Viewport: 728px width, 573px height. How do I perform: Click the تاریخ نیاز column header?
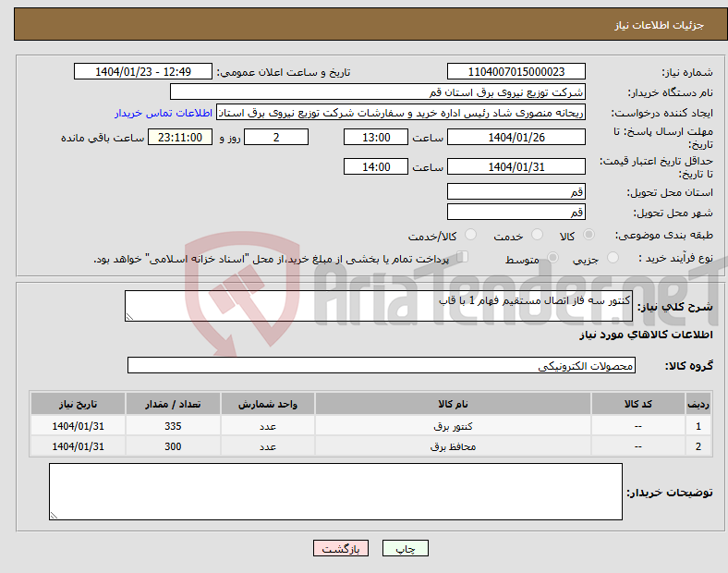point(78,404)
